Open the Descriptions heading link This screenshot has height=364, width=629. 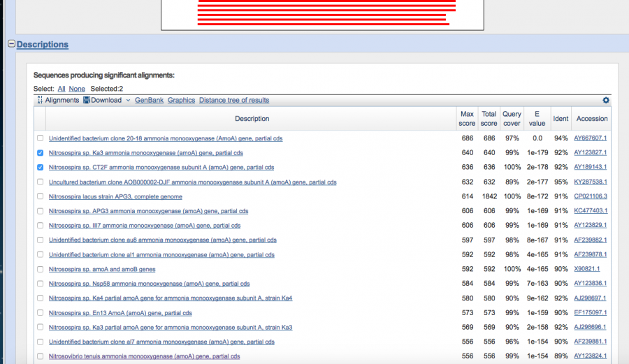coord(43,45)
